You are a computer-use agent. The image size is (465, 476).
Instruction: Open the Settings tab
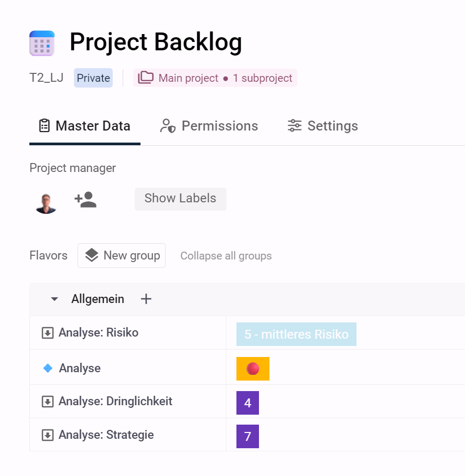322,126
